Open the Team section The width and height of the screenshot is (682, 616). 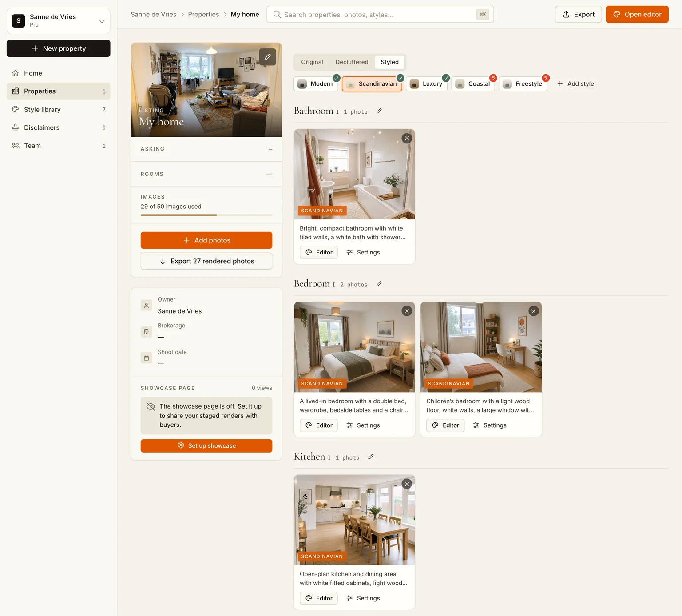pyautogui.click(x=59, y=146)
